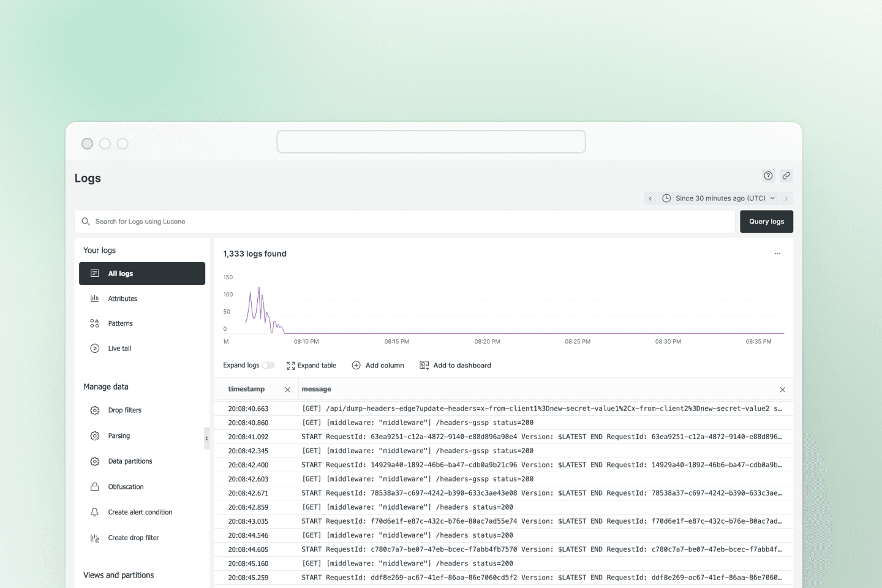The width and height of the screenshot is (882, 588).
Task: Click the Add to dashboard icon
Action: (x=424, y=365)
